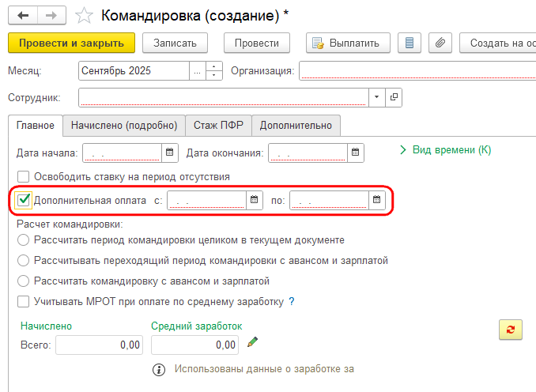Click the Дополнительная оплата с date field
This screenshot has width=536, height=392.
pyautogui.click(x=206, y=200)
